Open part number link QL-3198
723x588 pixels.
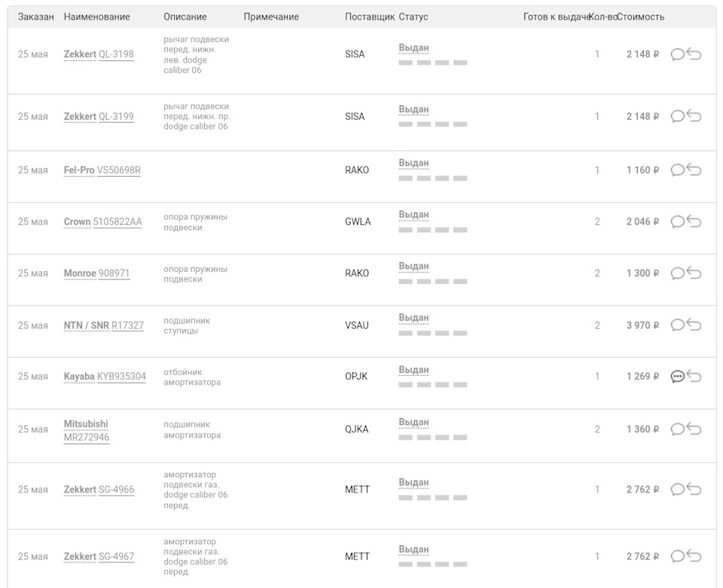pos(116,54)
